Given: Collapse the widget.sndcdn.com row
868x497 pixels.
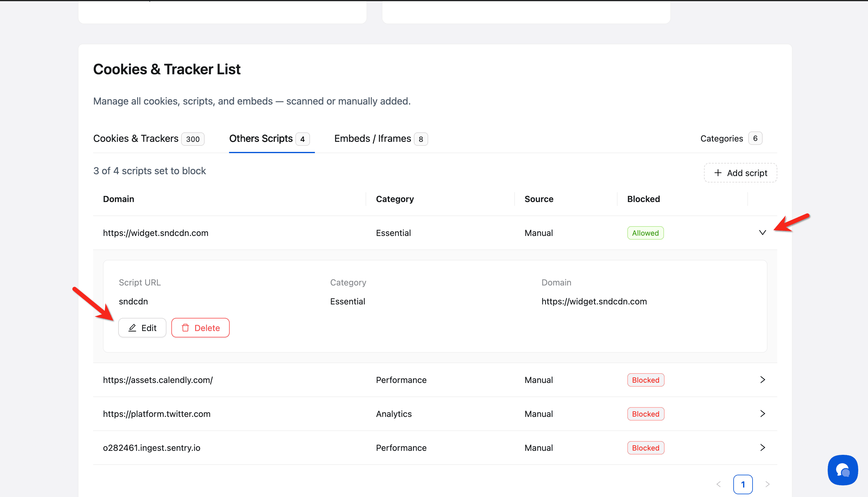Looking at the screenshot, I should (762, 233).
